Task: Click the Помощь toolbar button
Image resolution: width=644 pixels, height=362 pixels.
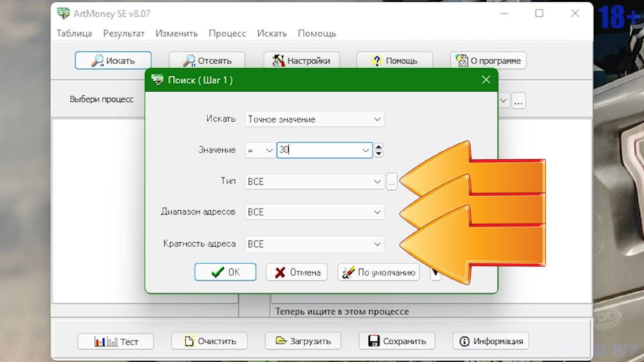Action: 394,61
